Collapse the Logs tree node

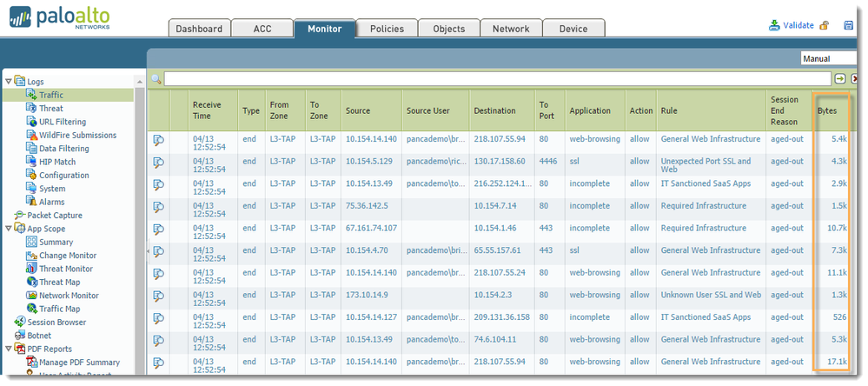(x=9, y=82)
